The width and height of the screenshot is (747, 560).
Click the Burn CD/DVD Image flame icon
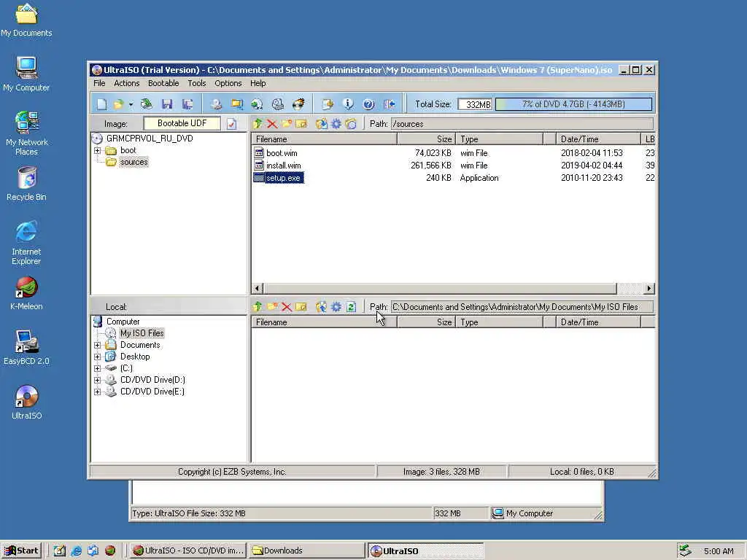point(298,104)
